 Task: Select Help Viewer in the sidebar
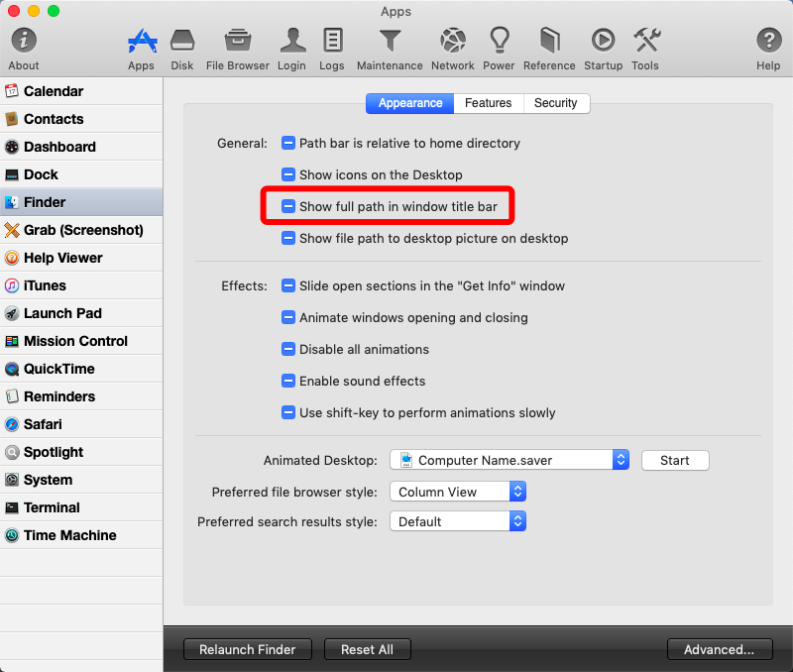tap(81, 258)
